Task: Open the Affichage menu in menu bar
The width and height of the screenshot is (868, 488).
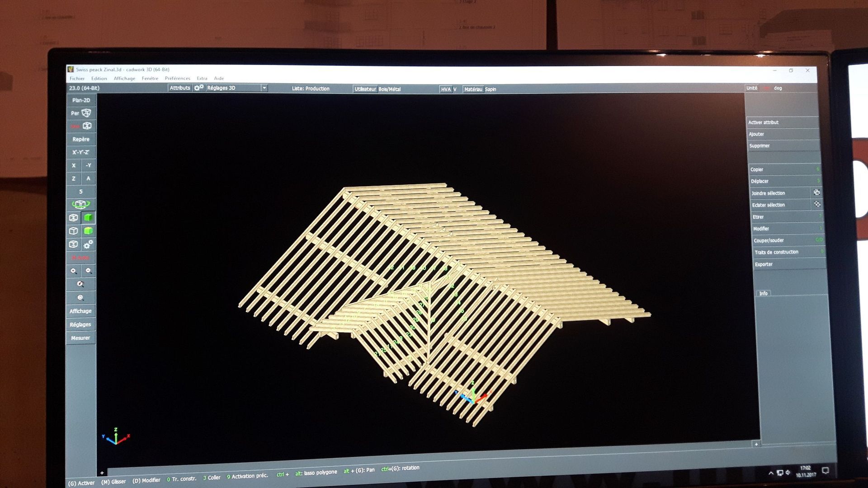Action: coord(124,78)
